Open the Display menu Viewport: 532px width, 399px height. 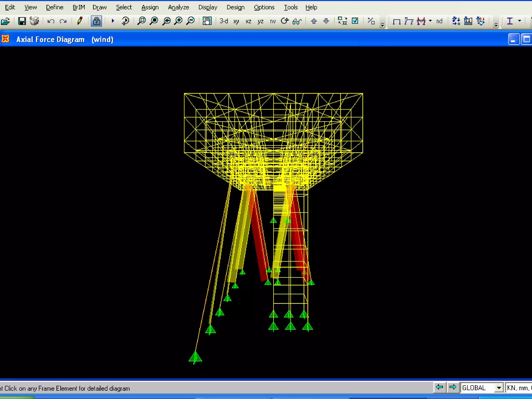click(208, 7)
